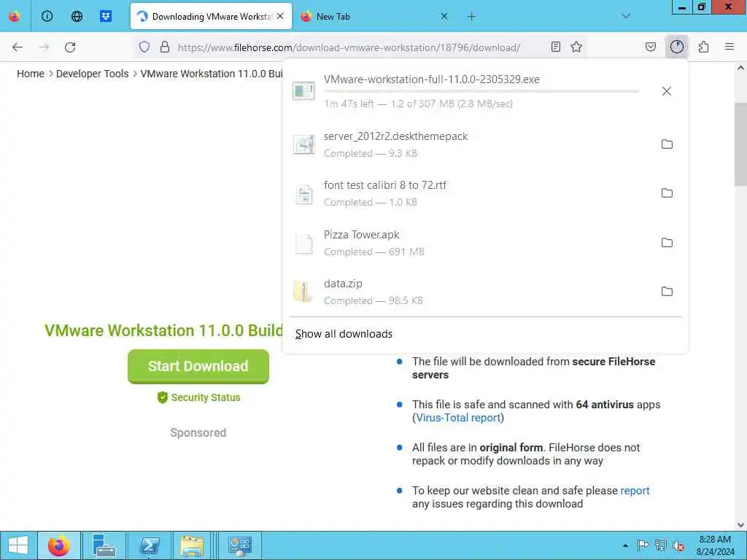Image resolution: width=747 pixels, height=560 pixels.
Task: Open VMware Workstation 11.0.0 breadcrumb link
Action: coord(212,74)
